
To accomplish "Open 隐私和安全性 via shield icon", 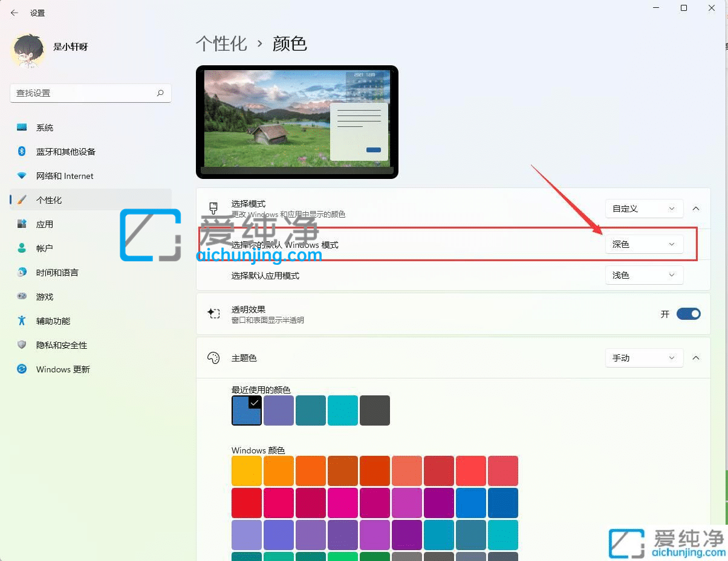I will point(22,345).
